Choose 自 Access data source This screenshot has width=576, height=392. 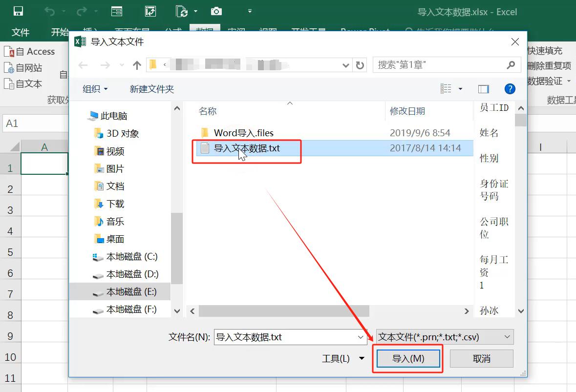29,51
